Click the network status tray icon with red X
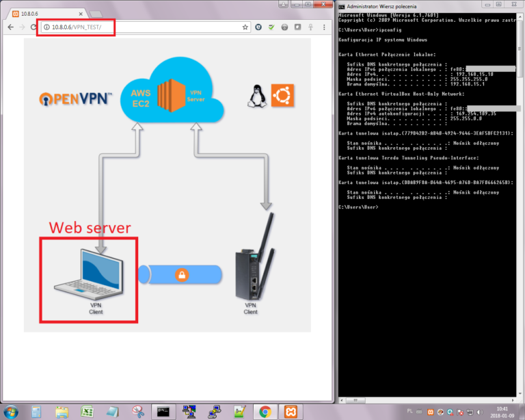This screenshot has width=525, height=420. coord(460,412)
